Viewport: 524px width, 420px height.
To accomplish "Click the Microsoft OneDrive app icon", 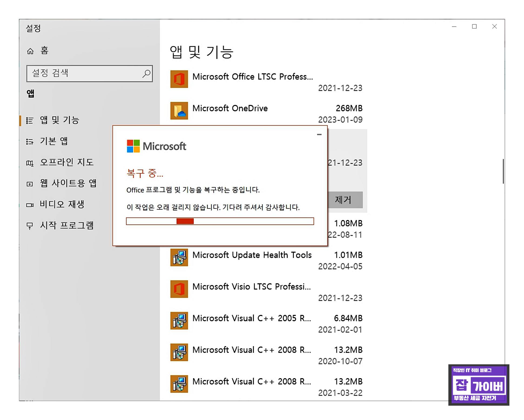I will (x=179, y=111).
